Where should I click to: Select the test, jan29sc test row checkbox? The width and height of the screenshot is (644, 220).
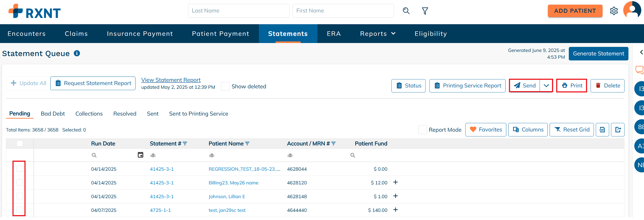pyautogui.click(x=20, y=209)
